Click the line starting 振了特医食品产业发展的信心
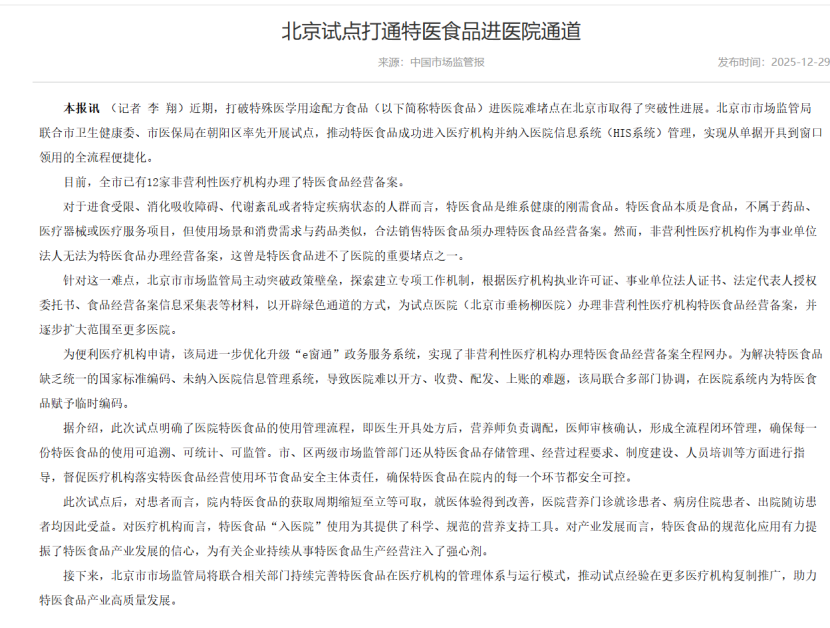 point(265,551)
